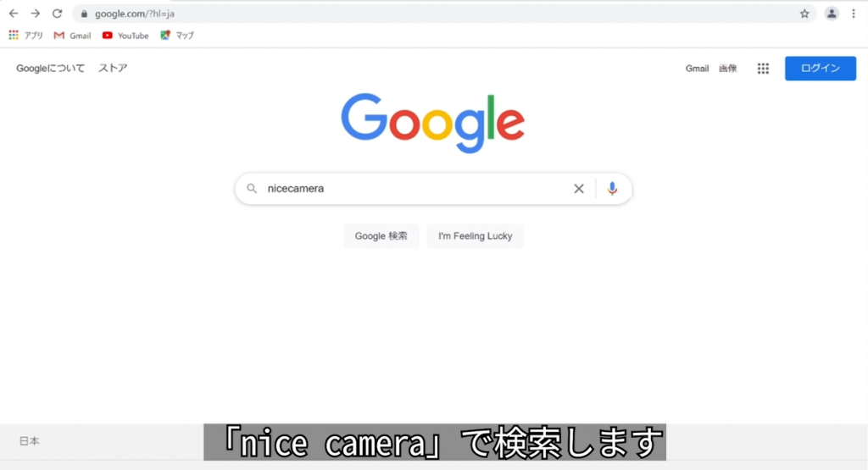Click the I'm Feeling Lucky button
Image resolution: width=868 pixels, height=470 pixels.
tap(475, 236)
